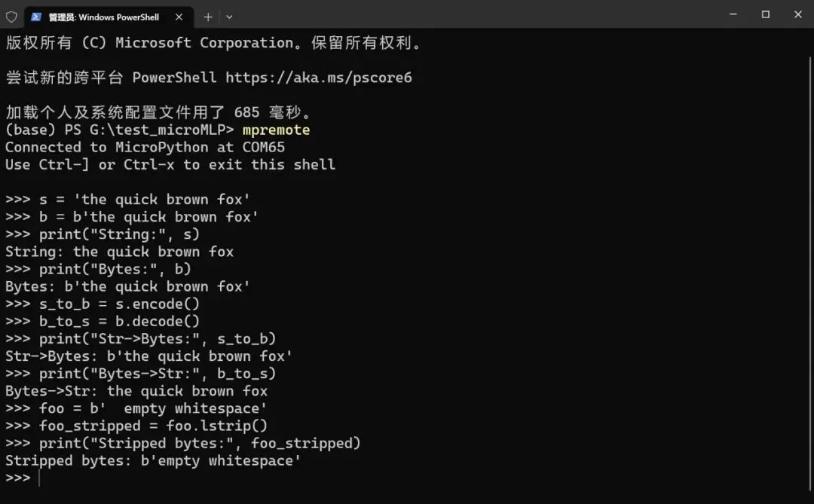Close the terminal window
814x504 pixels.
[x=798, y=14]
